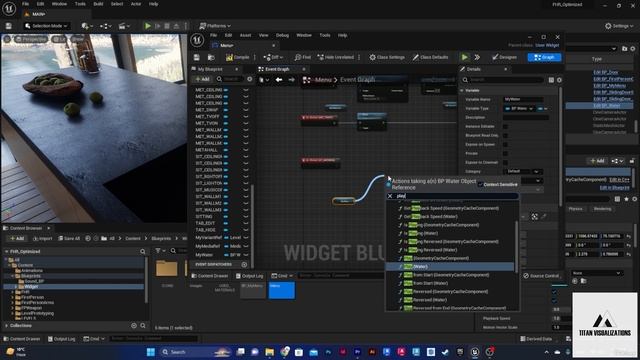Image resolution: width=640 pixels, height=360 pixels.
Task: Select Play (Water) action in list
Action: click(449, 267)
